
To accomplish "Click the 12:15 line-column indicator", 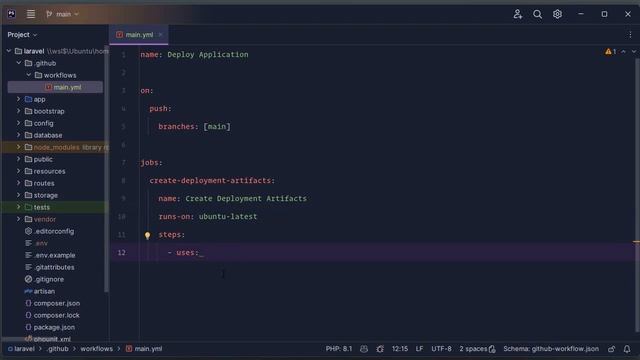I will pyautogui.click(x=400, y=349).
